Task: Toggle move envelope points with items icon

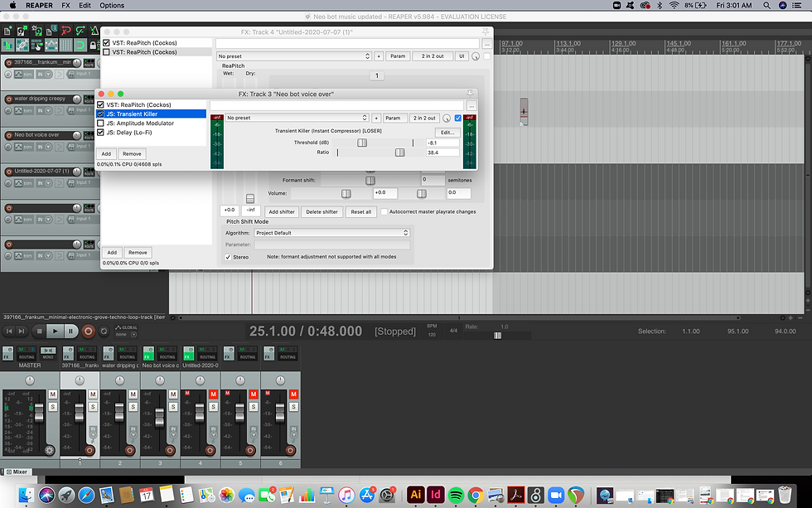Action: click(51, 46)
